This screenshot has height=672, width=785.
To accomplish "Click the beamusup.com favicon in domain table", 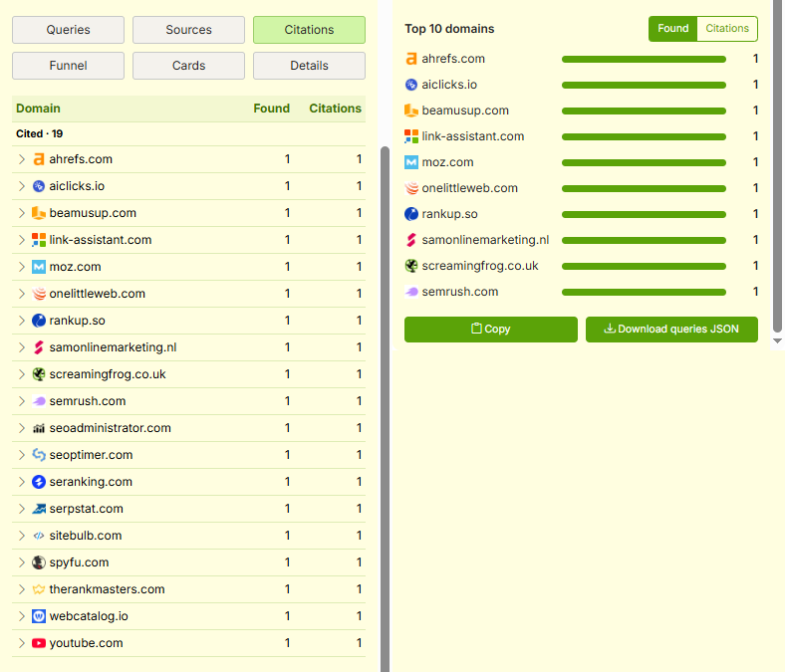I will point(39,213).
